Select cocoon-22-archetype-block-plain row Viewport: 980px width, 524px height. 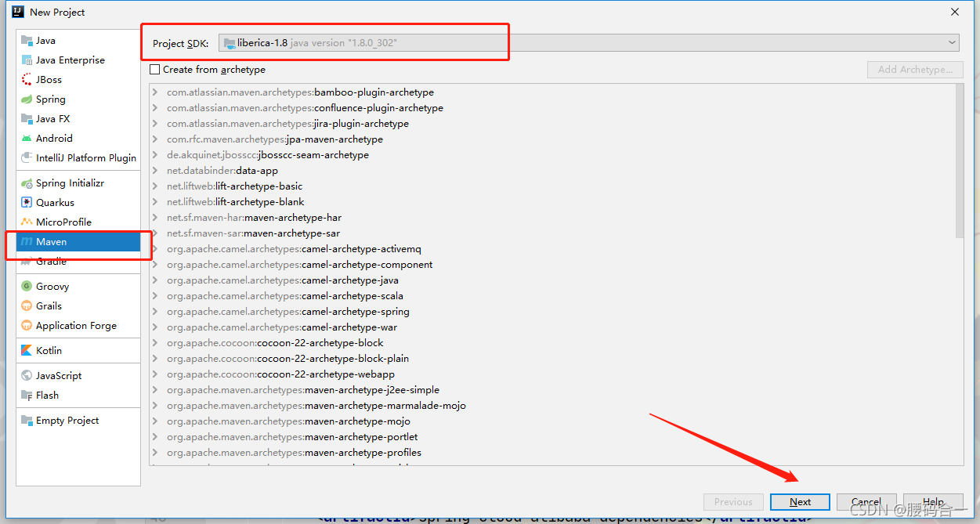coord(552,359)
